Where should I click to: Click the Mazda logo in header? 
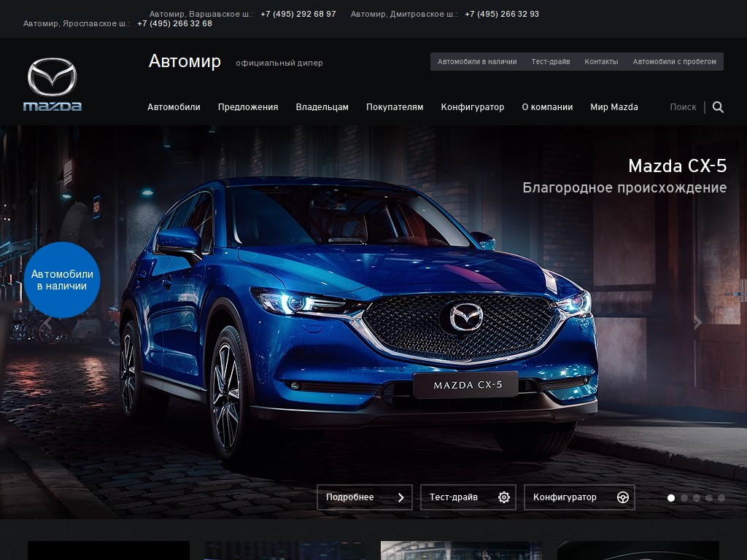point(53,84)
